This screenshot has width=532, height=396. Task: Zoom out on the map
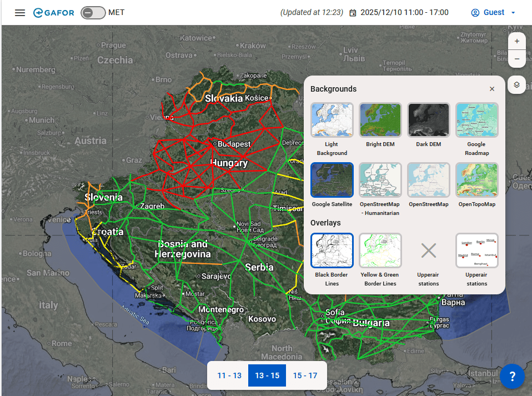tap(516, 59)
